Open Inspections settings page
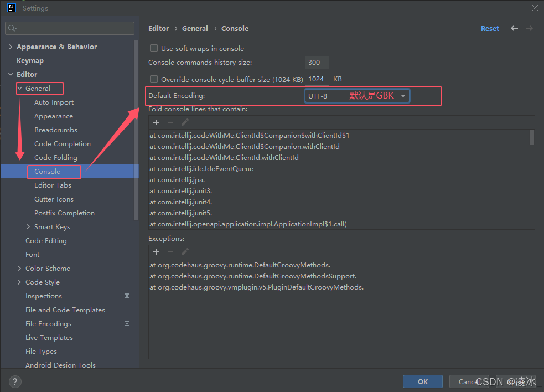This screenshot has height=392, width=544. point(44,296)
